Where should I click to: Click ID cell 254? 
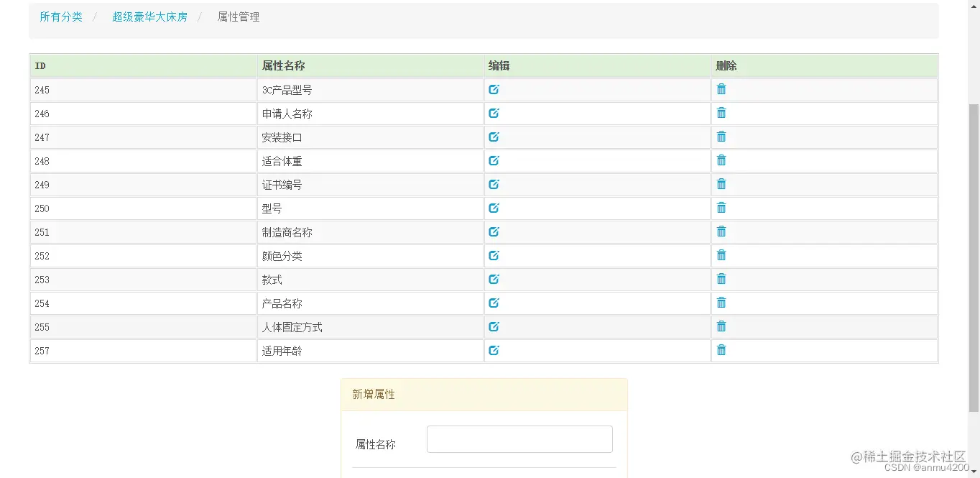[144, 303]
